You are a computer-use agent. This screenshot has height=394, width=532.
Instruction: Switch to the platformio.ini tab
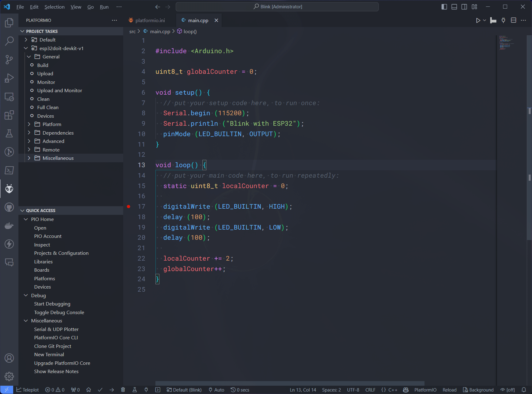(x=150, y=20)
